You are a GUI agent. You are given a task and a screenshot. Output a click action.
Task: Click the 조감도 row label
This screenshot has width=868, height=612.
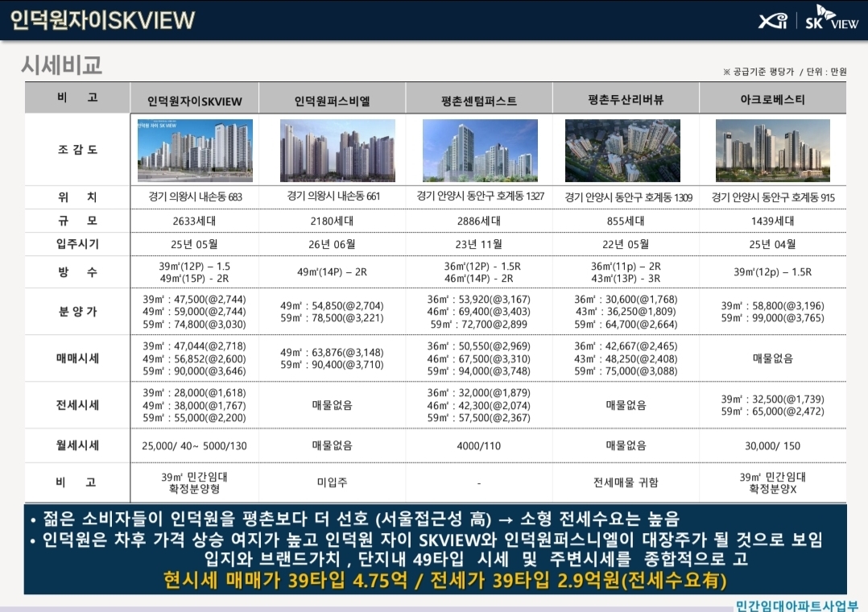point(77,150)
